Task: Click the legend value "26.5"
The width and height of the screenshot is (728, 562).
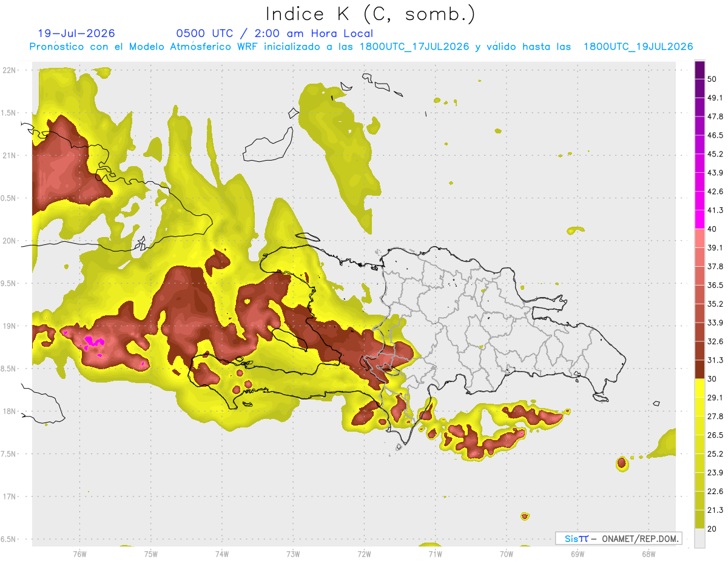Action: coord(715,435)
